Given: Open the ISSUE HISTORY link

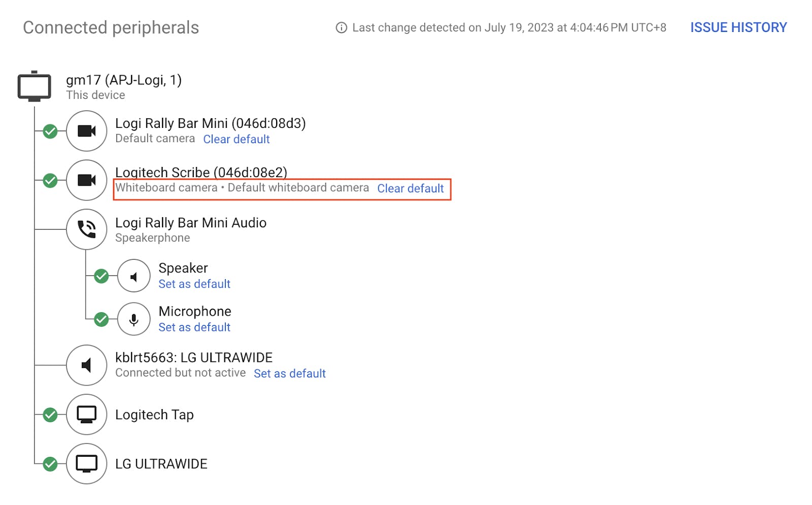Looking at the screenshot, I should coord(738,27).
